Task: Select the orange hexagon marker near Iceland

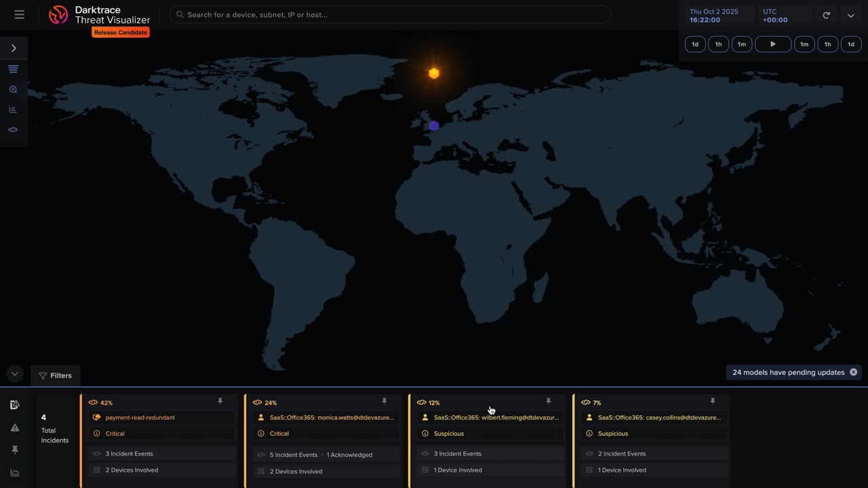Action: coord(434,73)
